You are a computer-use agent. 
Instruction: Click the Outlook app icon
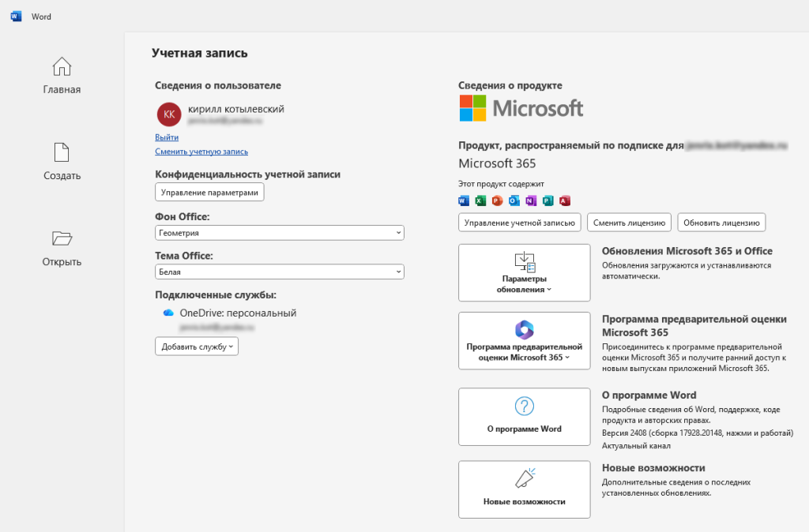pyautogui.click(x=514, y=201)
